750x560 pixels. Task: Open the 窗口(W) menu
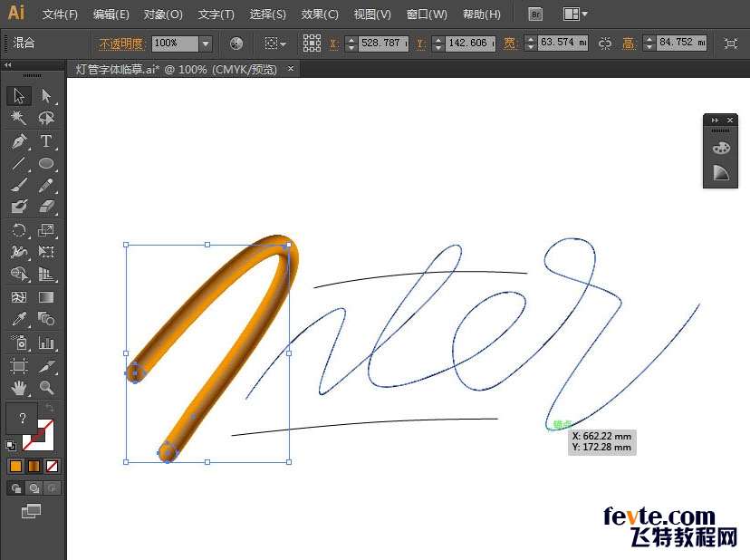tap(427, 14)
